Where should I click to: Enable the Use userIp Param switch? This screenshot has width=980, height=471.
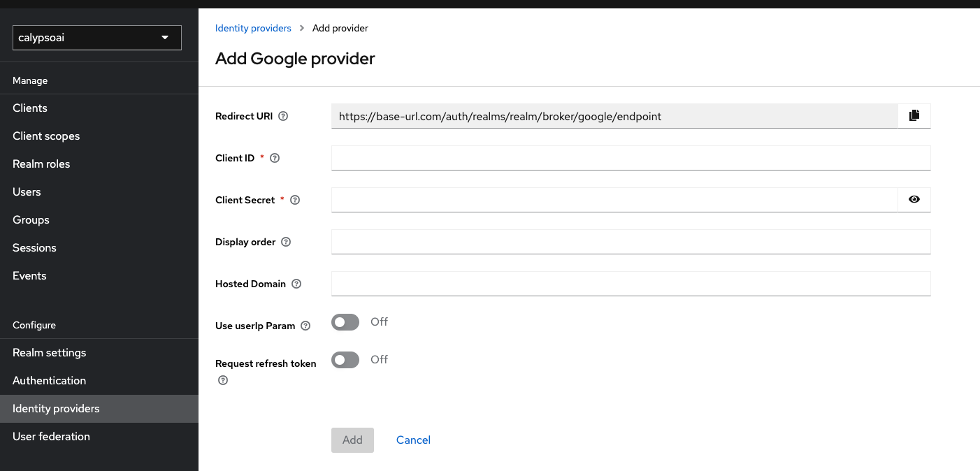pos(345,322)
